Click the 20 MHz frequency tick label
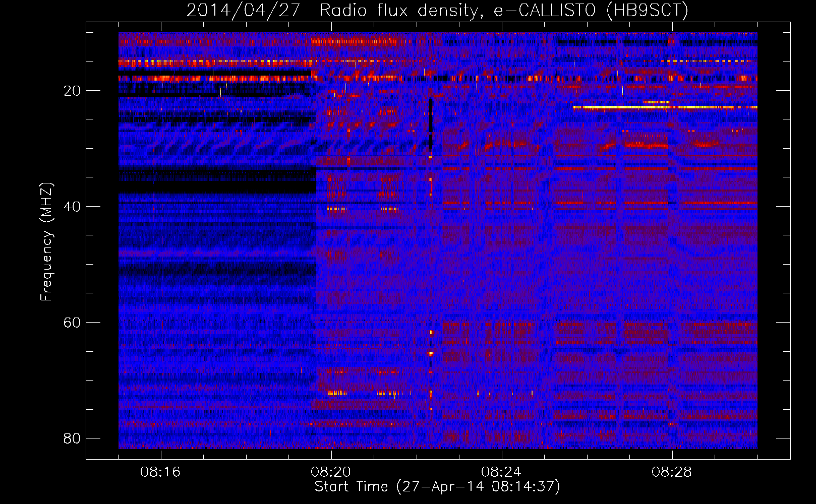 coord(72,91)
